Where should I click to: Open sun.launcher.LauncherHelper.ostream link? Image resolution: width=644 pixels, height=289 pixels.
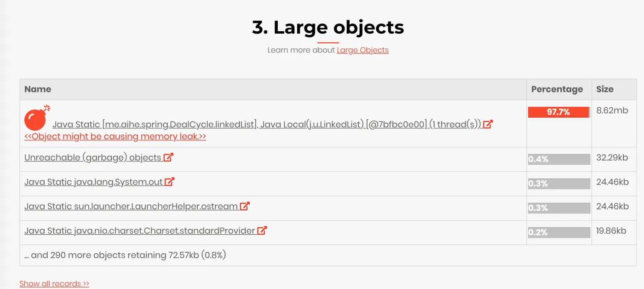click(131, 207)
